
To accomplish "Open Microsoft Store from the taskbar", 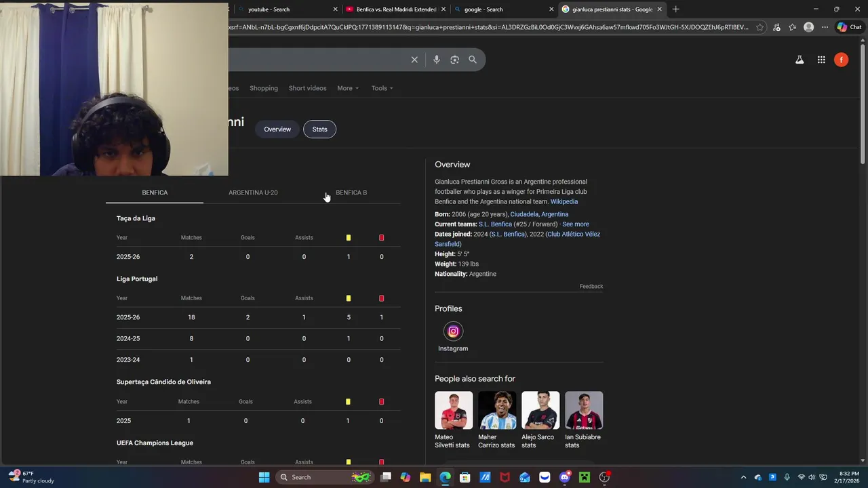I will coord(465,477).
